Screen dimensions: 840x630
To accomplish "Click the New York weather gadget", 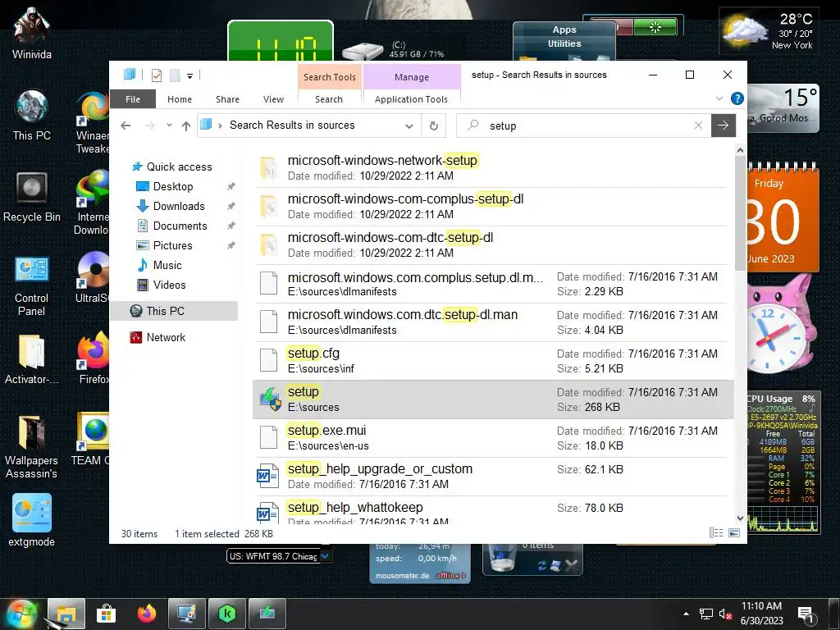I will click(x=769, y=31).
